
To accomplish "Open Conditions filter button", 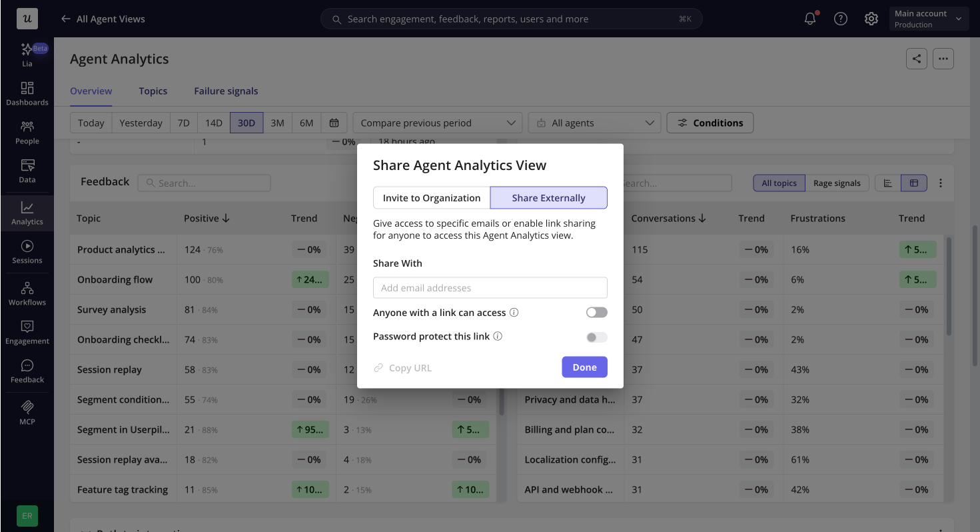I will coord(710,123).
